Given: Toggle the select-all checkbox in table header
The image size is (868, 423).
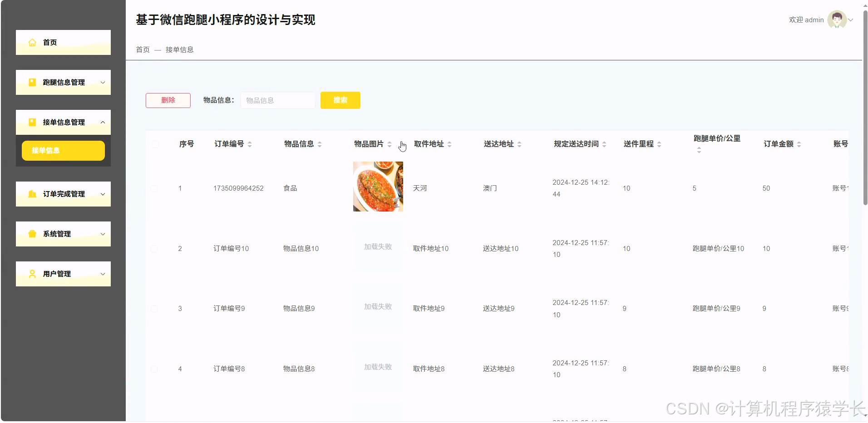Looking at the screenshot, I should tap(155, 143).
